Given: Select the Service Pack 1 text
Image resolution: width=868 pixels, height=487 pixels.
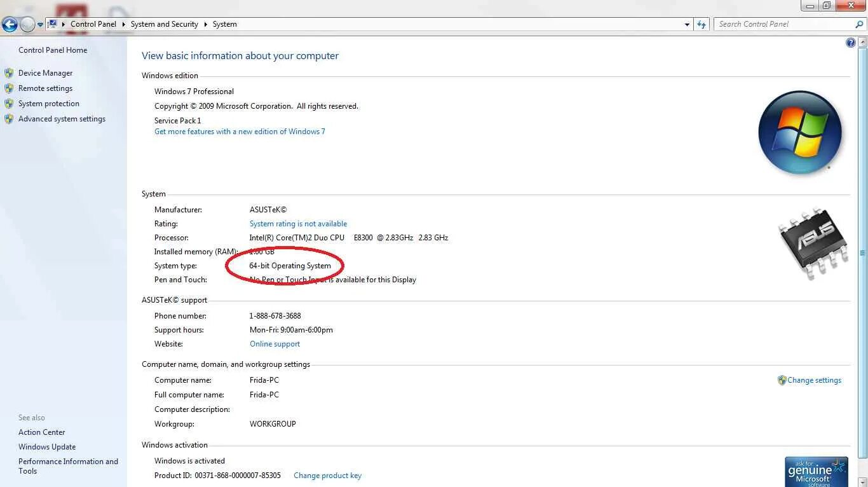Looking at the screenshot, I should 177,121.
